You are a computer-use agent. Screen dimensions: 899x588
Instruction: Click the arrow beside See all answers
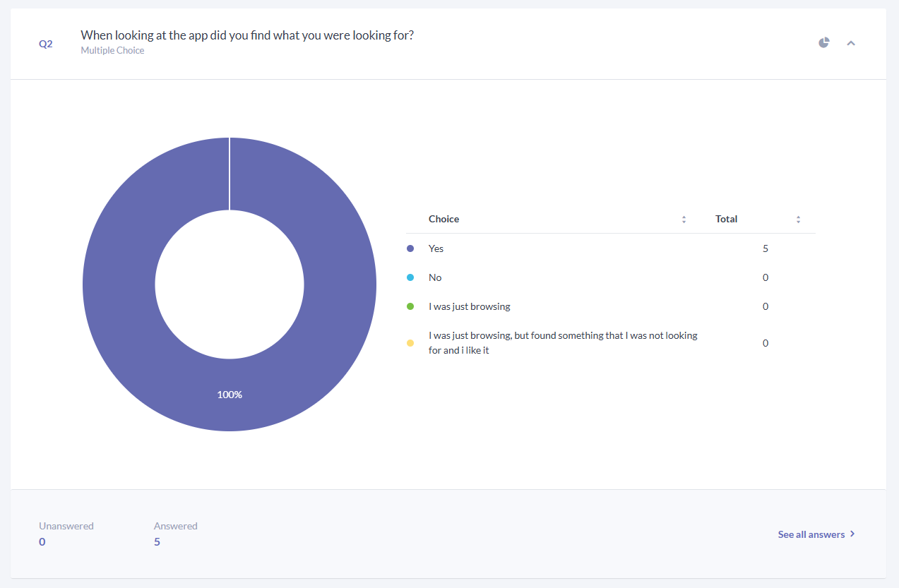(x=852, y=534)
